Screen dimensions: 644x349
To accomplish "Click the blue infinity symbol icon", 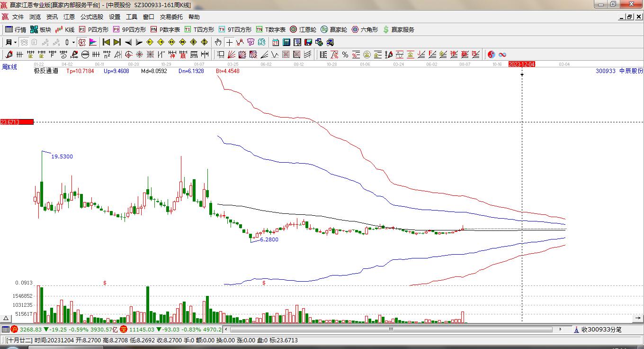I will [502, 55].
